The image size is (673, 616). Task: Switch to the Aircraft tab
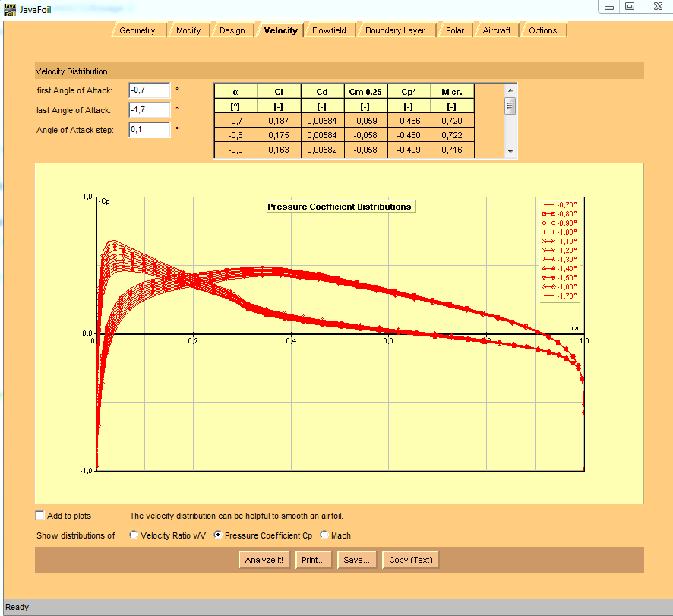(x=497, y=30)
